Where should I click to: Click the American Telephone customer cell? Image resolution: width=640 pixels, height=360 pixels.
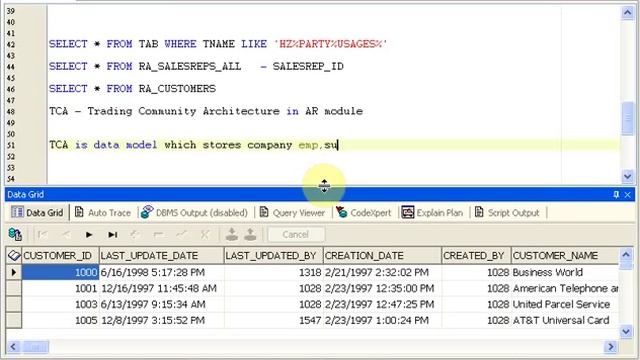point(565,289)
